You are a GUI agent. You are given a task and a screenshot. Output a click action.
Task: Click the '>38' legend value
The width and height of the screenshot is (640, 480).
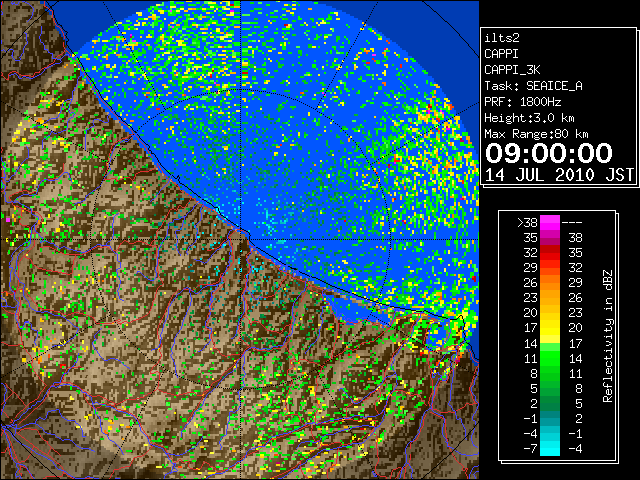click(x=527, y=223)
